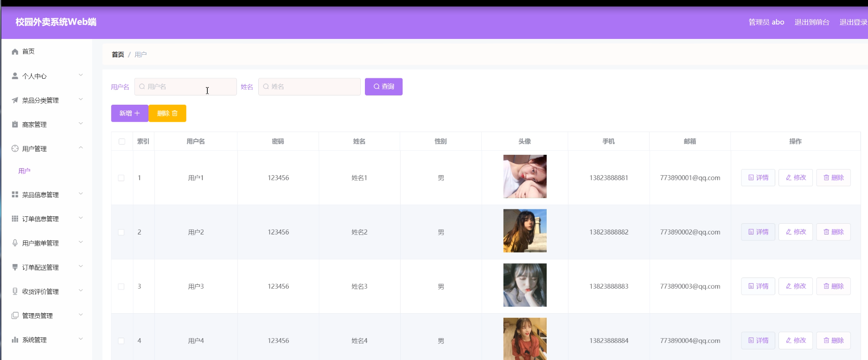The height and width of the screenshot is (360, 868).
Task: Check the checkbox for row 用户2
Action: [x=121, y=232]
